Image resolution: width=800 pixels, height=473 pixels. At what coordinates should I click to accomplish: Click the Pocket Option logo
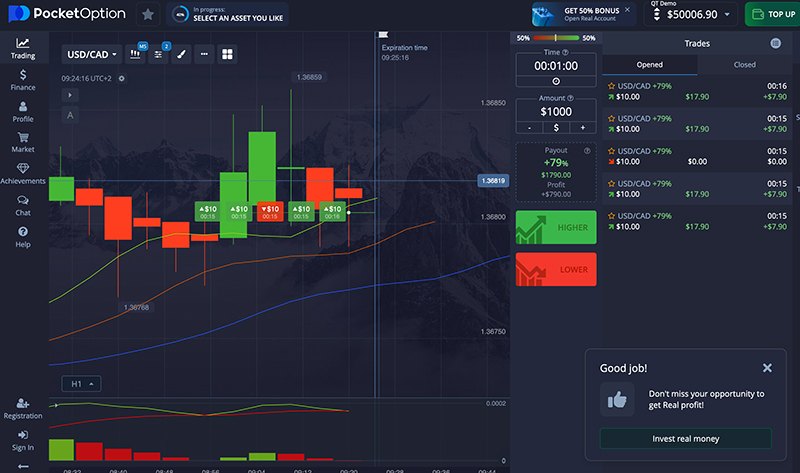pos(67,14)
